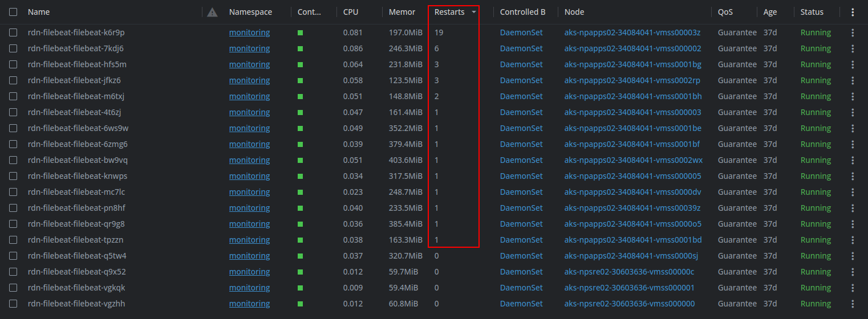Screen dimensions: 868x319
Task: Sort the table by CPU column
Action: 351,12
